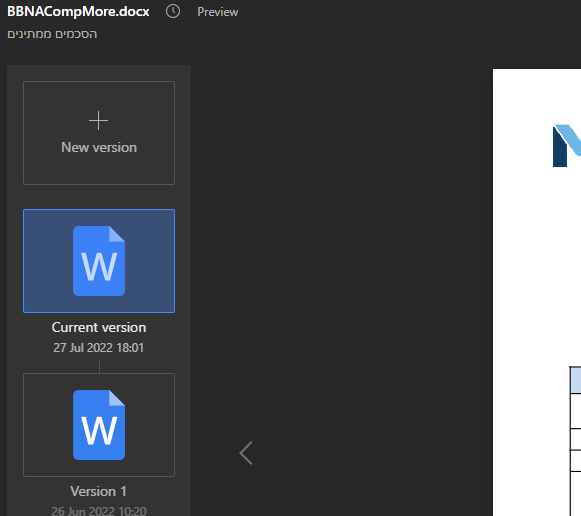
Task: Click the Current version label
Action: pos(99,327)
